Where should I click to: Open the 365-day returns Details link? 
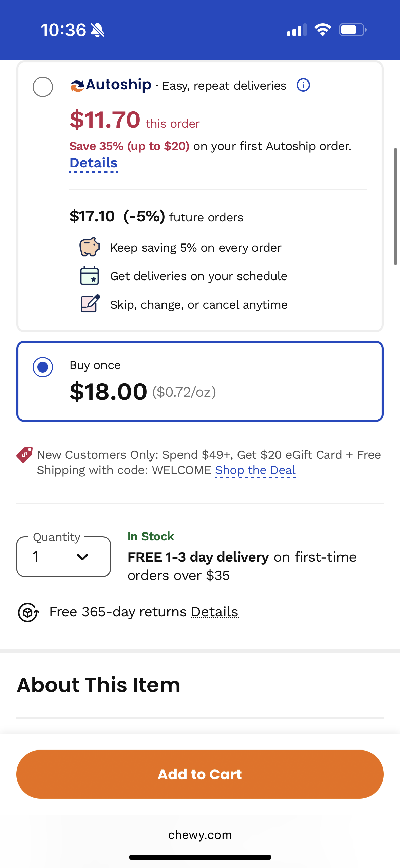(x=215, y=612)
